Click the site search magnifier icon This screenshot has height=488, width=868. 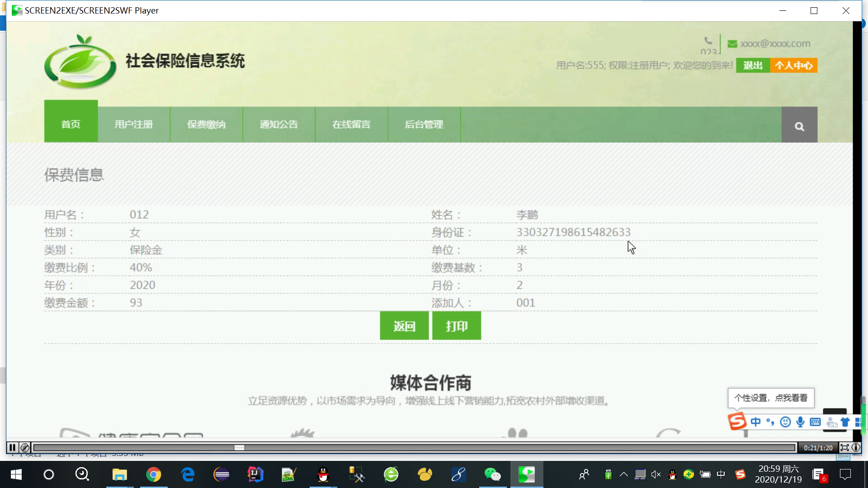coord(799,127)
